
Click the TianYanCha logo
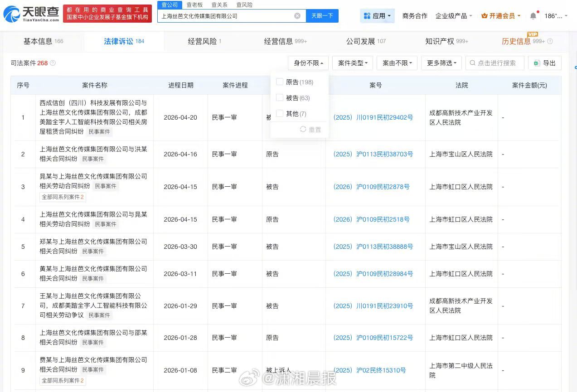[31, 15]
